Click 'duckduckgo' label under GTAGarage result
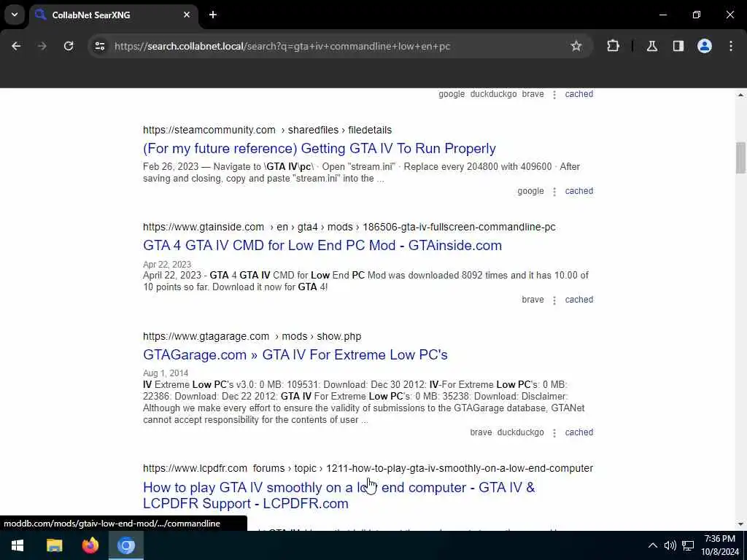 coord(520,432)
